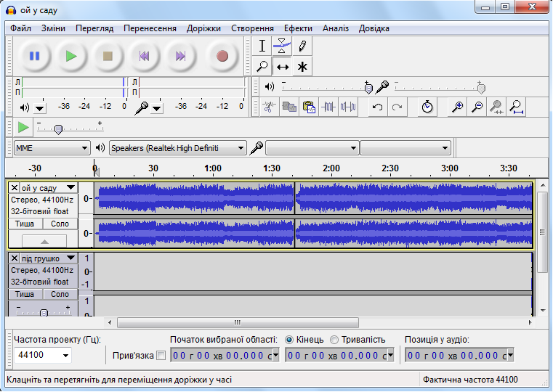Open the Створення menu

(252, 28)
